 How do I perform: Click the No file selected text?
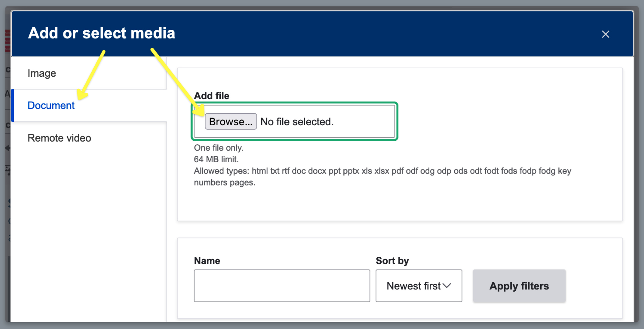(297, 122)
